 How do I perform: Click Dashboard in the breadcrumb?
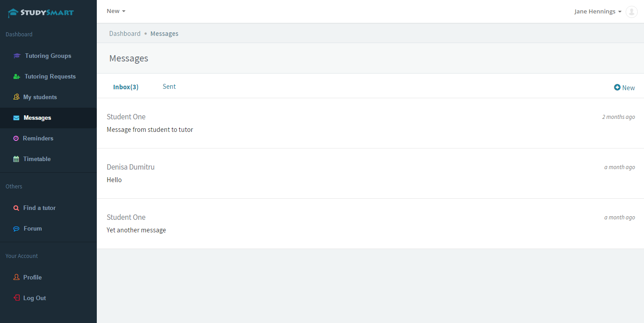point(125,33)
